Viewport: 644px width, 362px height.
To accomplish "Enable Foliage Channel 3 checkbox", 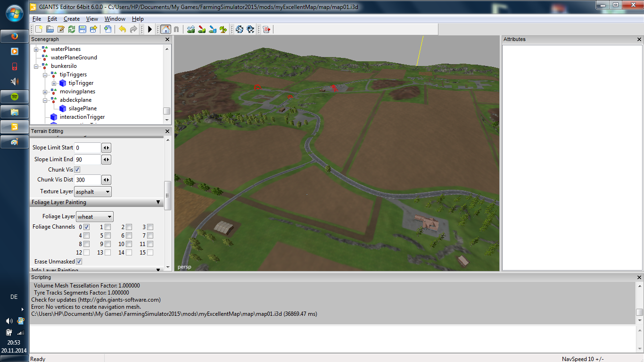I will coord(150,227).
